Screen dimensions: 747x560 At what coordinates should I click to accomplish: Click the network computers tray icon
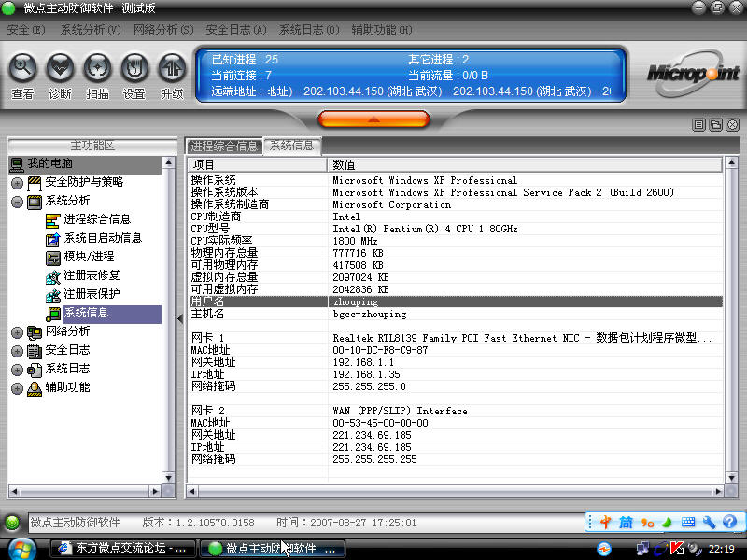pyautogui.click(x=642, y=549)
